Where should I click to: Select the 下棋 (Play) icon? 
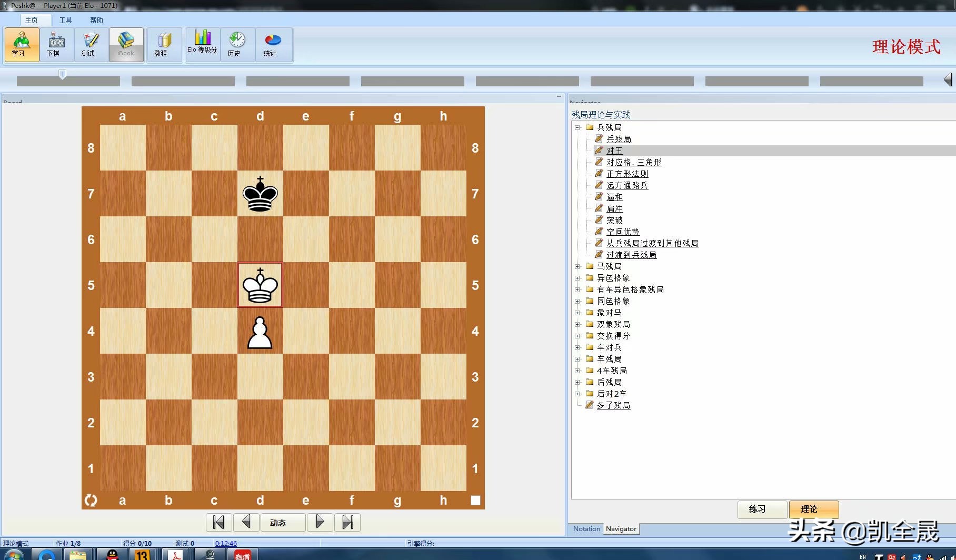coord(56,44)
